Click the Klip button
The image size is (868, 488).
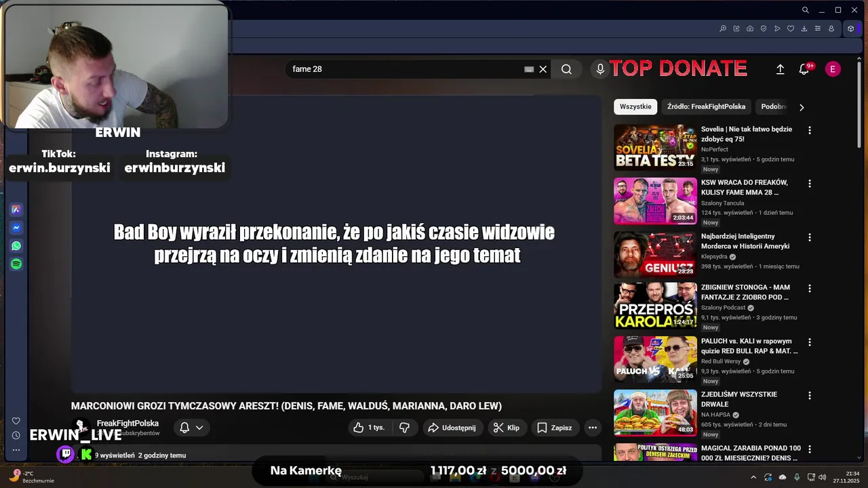point(507,428)
